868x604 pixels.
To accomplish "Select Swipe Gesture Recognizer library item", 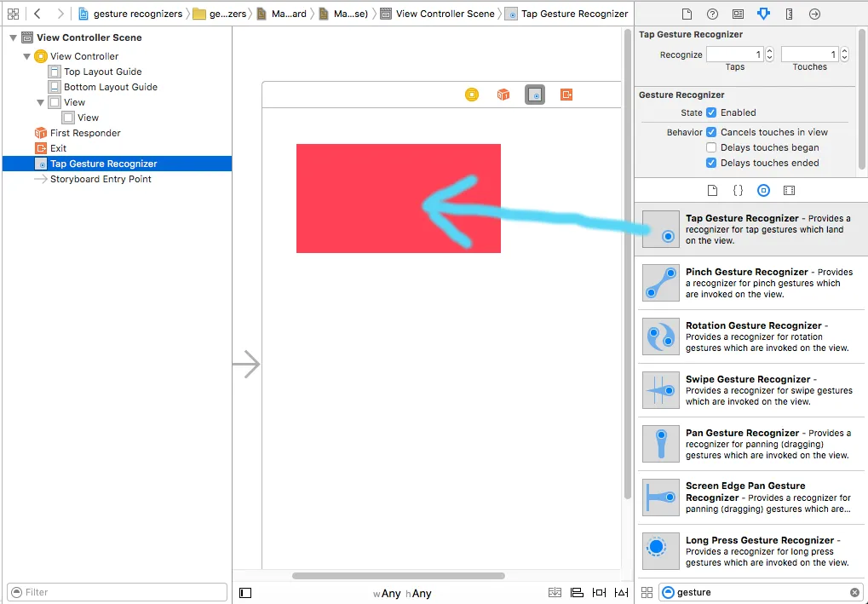I will 750,390.
